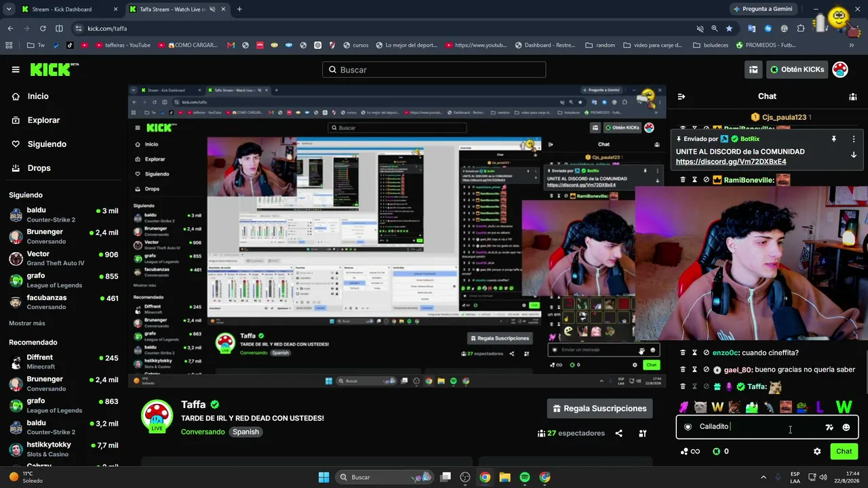The height and width of the screenshot is (488, 868).
Task: Show the chat users list icon
Action: 853,96
